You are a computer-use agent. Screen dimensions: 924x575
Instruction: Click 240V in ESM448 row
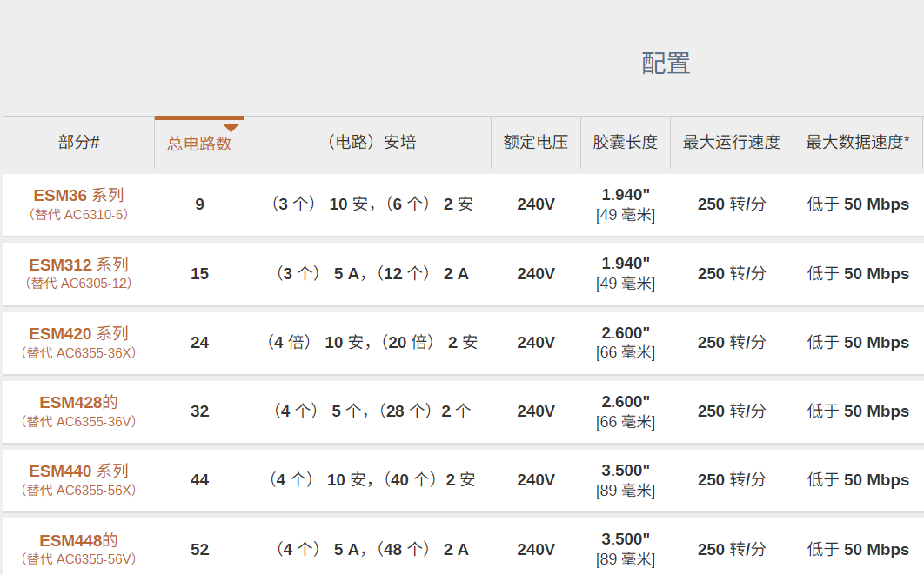(x=536, y=550)
